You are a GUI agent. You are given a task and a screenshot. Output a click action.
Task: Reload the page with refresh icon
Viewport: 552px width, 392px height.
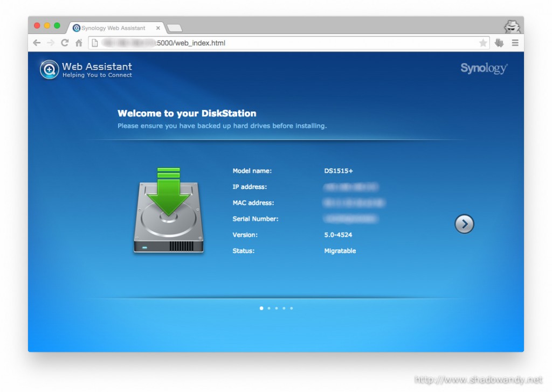point(65,43)
